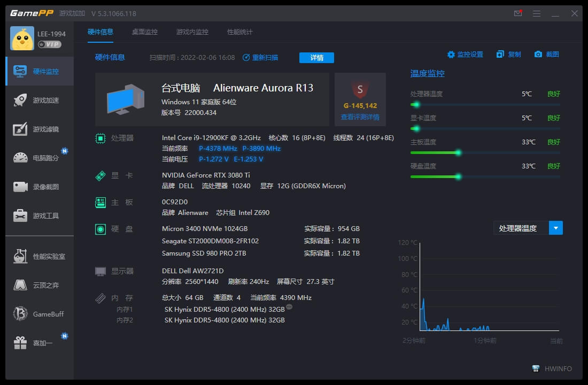
Task: Switch to the 性能统计 tab
Action: coord(240,32)
